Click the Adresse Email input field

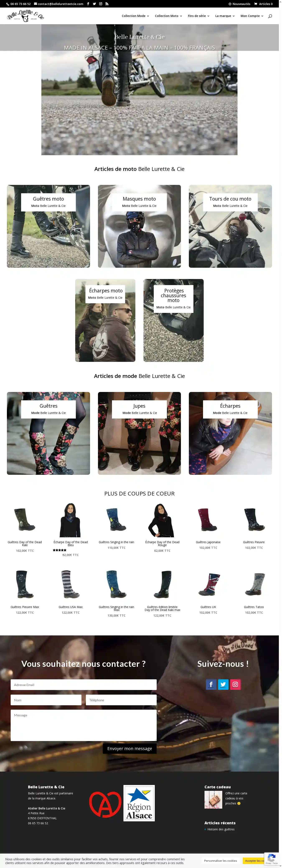coord(84,685)
